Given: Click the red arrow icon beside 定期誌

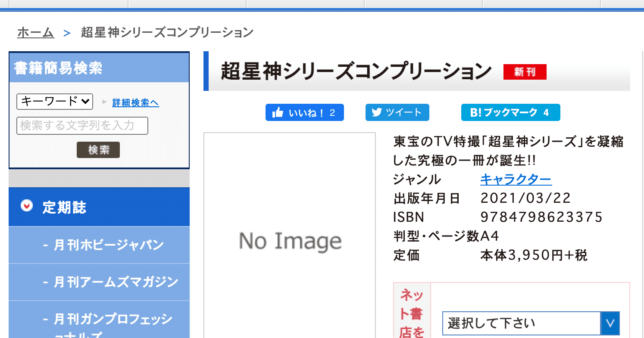Looking at the screenshot, I should click(27, 206).
